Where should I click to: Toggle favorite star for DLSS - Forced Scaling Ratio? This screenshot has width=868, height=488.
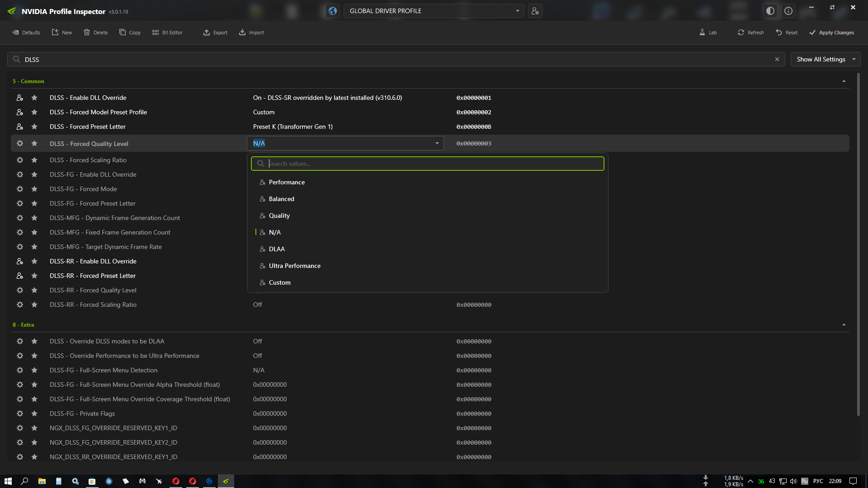(x=34, y=160)
